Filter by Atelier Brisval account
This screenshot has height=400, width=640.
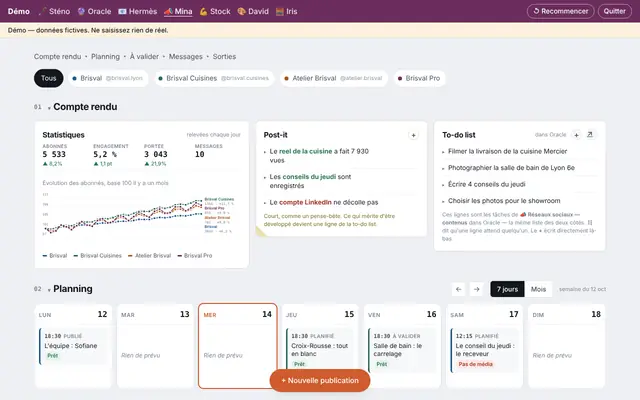(333, 78)
